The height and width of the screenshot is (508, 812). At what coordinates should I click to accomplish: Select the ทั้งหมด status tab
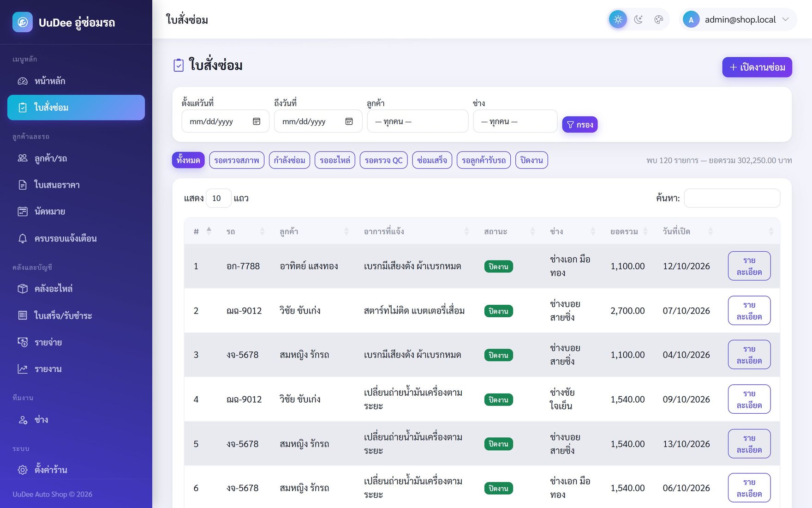188,160
